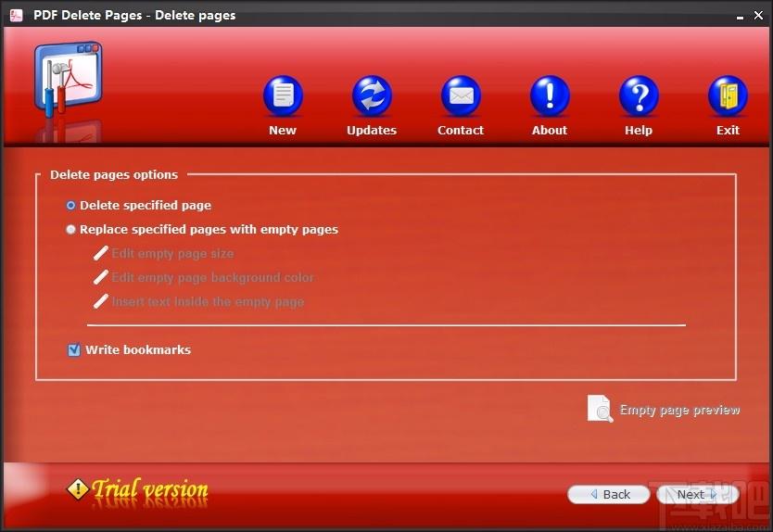Click the Updates label in the toolbar
773x532 pixels.
[372, 130]
